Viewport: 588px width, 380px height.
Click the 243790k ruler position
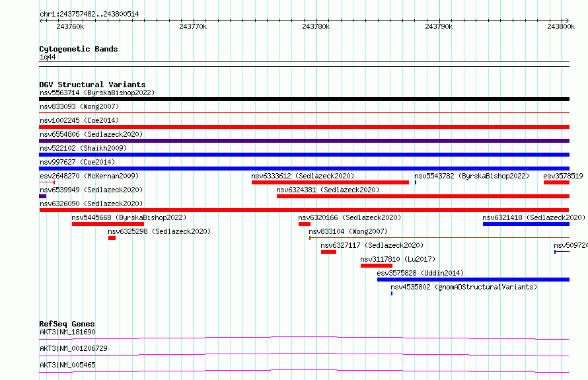click(439, 26)
